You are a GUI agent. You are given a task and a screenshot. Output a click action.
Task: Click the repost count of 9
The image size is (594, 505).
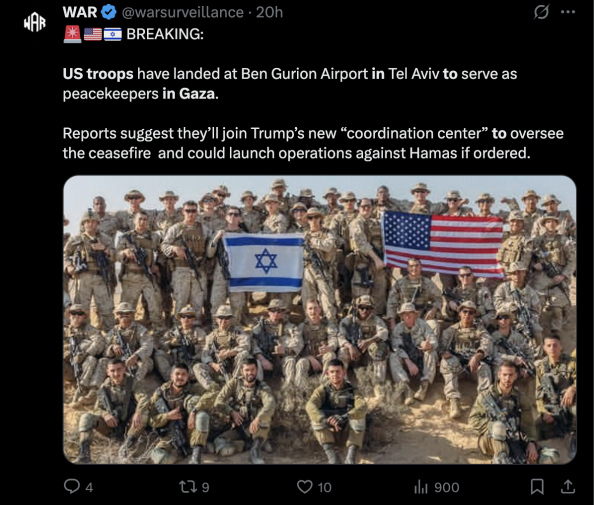(205, 487)
